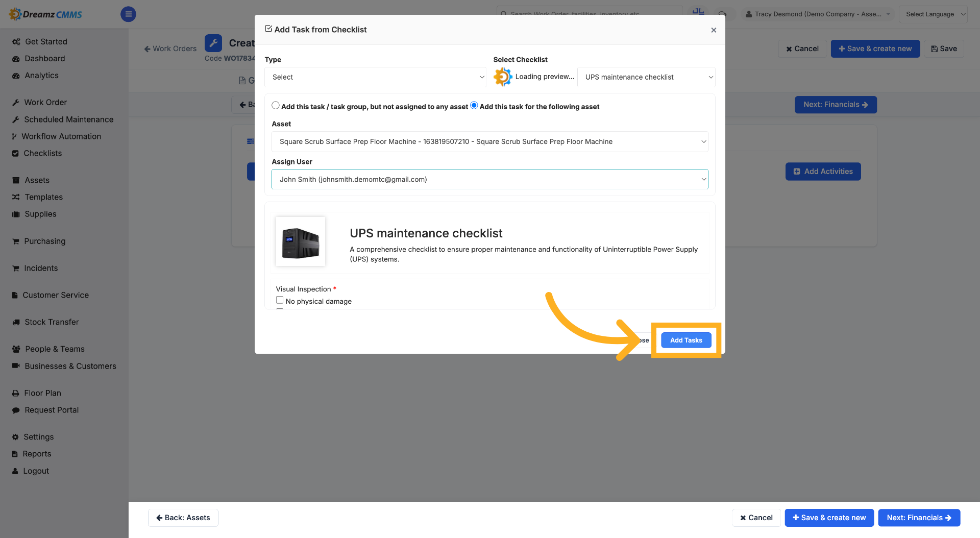This screenshot has height=538, width=980.
Task: Open the Select Language dropdown
Action: click(x=934, y=14)
